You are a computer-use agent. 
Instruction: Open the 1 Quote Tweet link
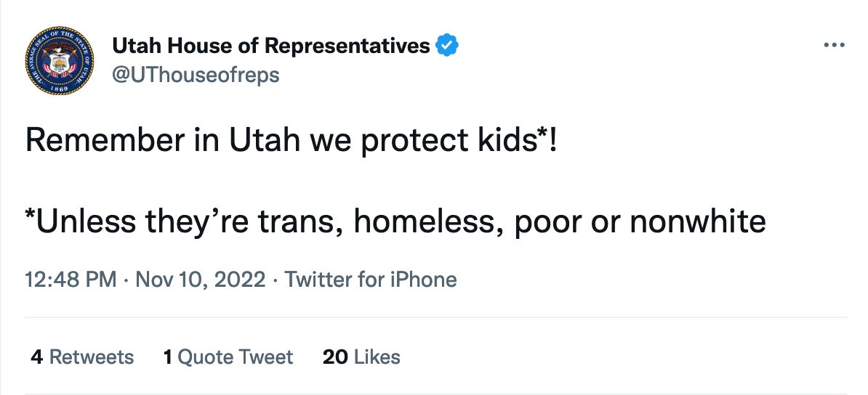[x=228, y=357]
